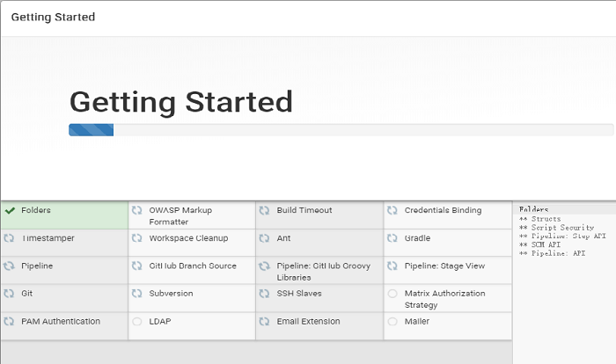Select the Workspace Cleanup plugin cell

point(188,238)
